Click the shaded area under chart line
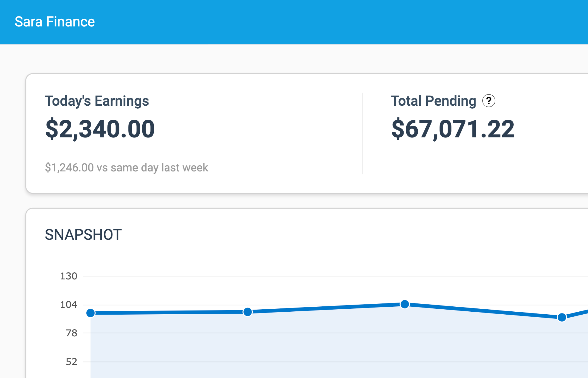This screenshot has width=588, height=378. (319, 349)
